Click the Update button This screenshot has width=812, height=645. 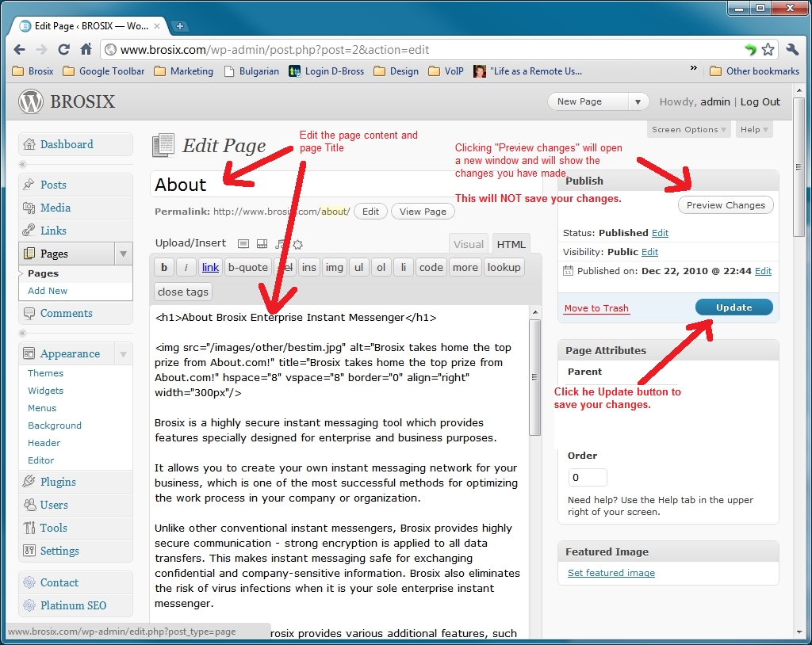tap(733, 307)
